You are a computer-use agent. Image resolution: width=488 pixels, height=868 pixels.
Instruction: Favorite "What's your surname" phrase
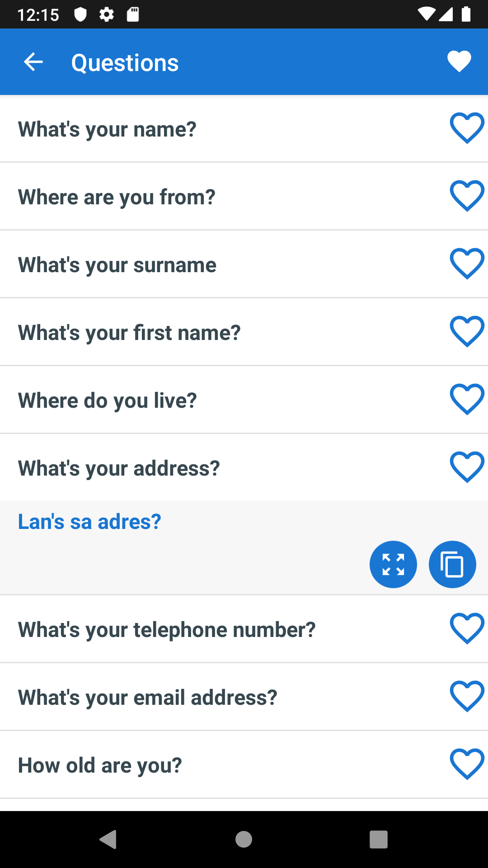(x=467, y=264)
